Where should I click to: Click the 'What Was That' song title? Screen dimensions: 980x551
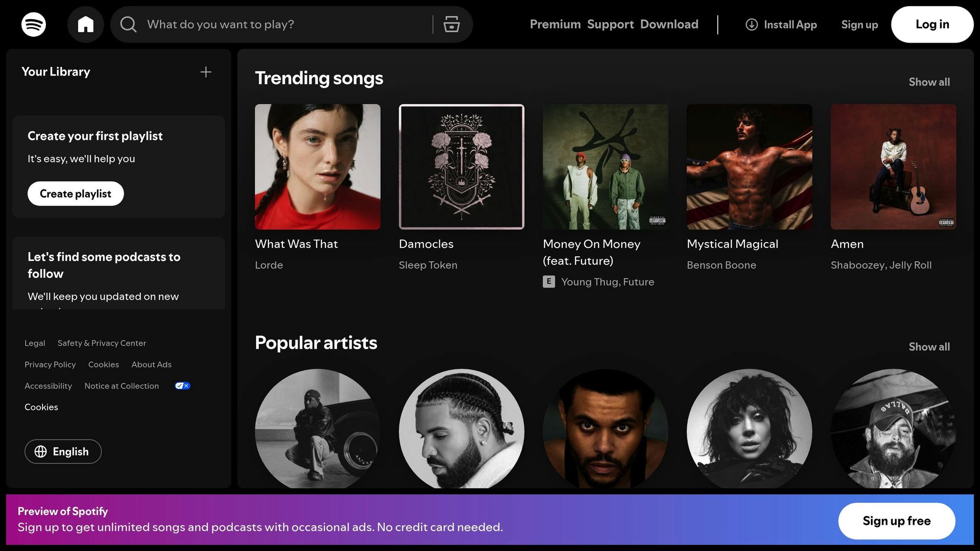(296, 244)
